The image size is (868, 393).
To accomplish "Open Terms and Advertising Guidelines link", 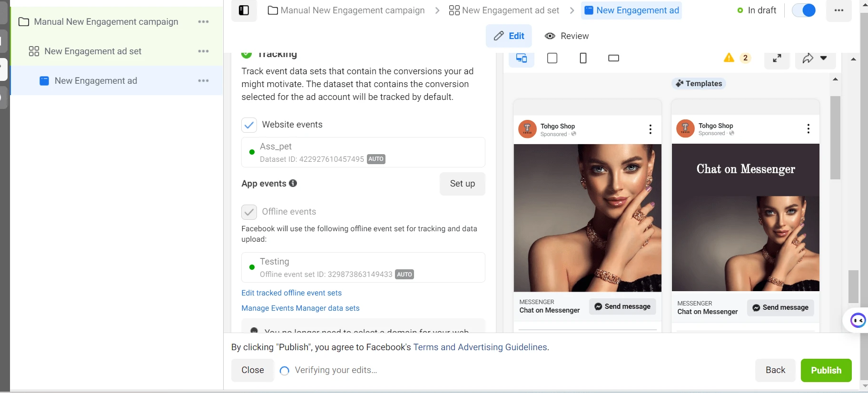I will click(x=480, y=347).
